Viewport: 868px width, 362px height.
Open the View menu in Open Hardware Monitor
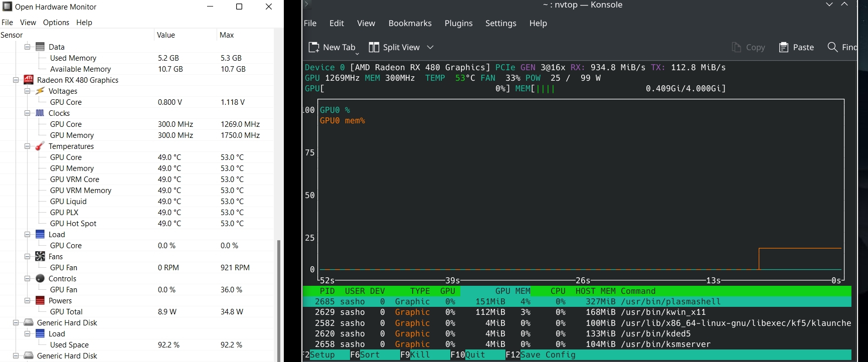(28, 23)
